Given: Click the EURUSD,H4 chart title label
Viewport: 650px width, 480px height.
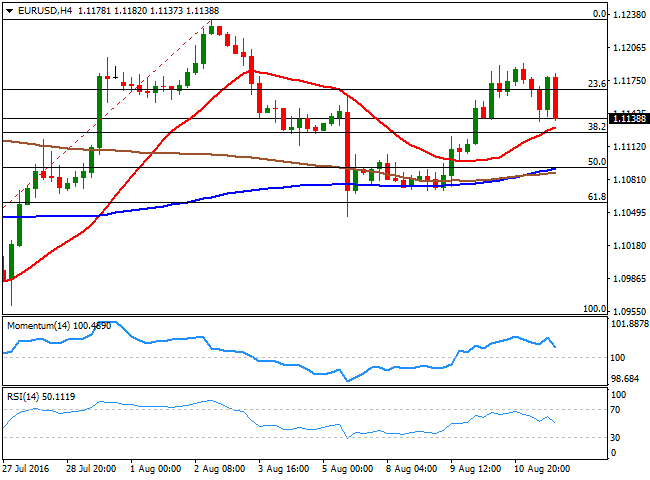Looking at the screenshot, I should tap(38, 10).
